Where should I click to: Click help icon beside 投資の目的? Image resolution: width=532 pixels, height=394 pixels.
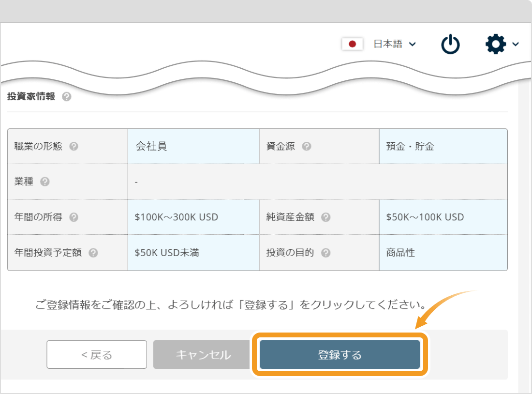click(325, 253)
